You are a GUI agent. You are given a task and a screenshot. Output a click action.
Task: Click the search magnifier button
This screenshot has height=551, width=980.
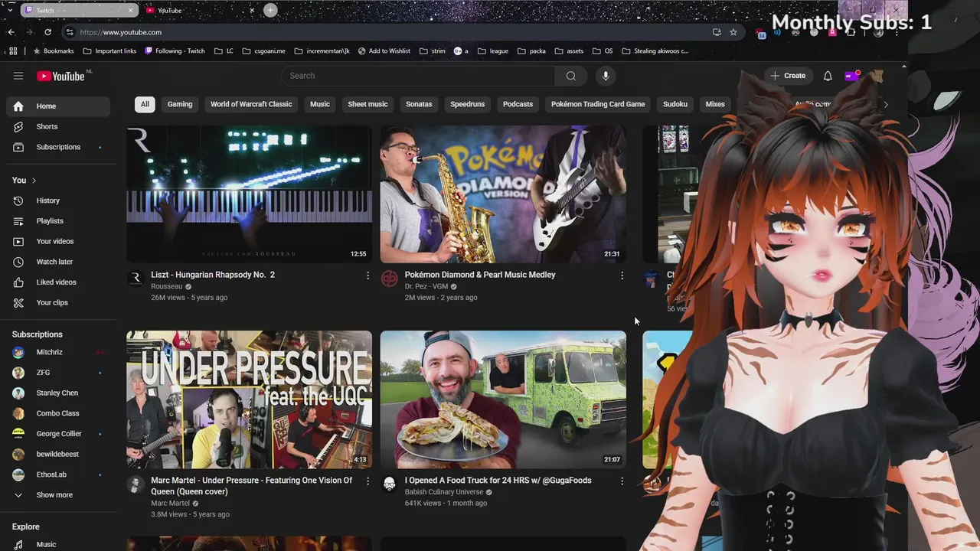pos(570,76)
